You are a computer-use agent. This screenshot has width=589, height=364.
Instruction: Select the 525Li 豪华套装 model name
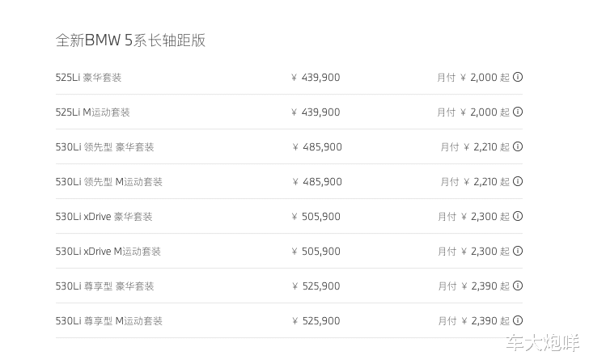pos(88,78)
